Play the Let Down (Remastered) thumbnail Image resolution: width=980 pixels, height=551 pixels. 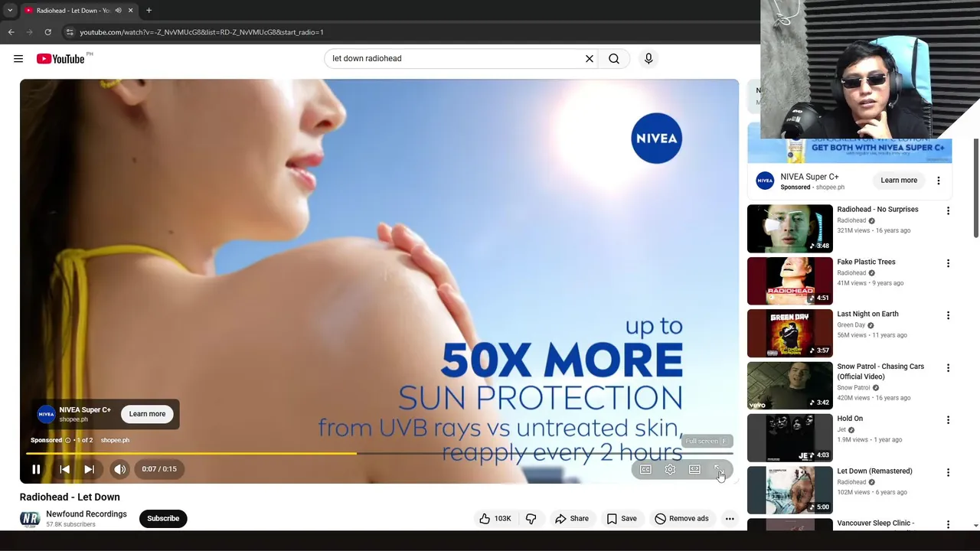click(x=789, y=490)
